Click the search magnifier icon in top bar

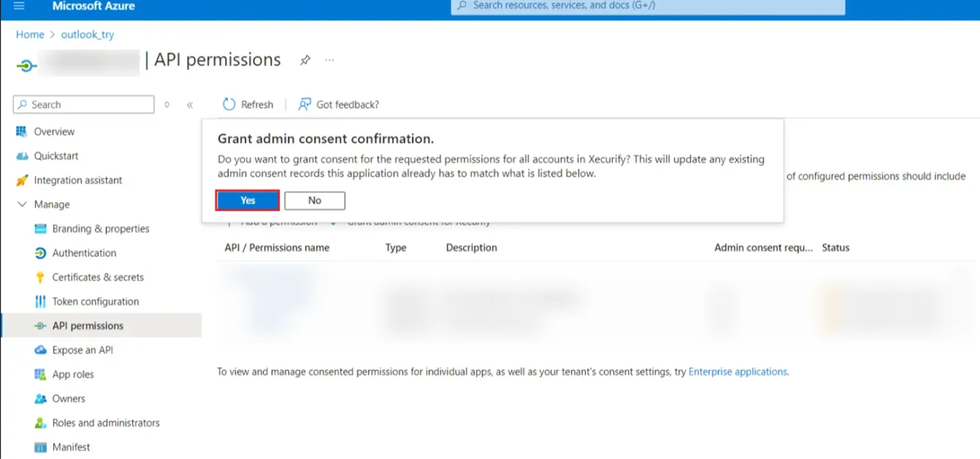462,6
